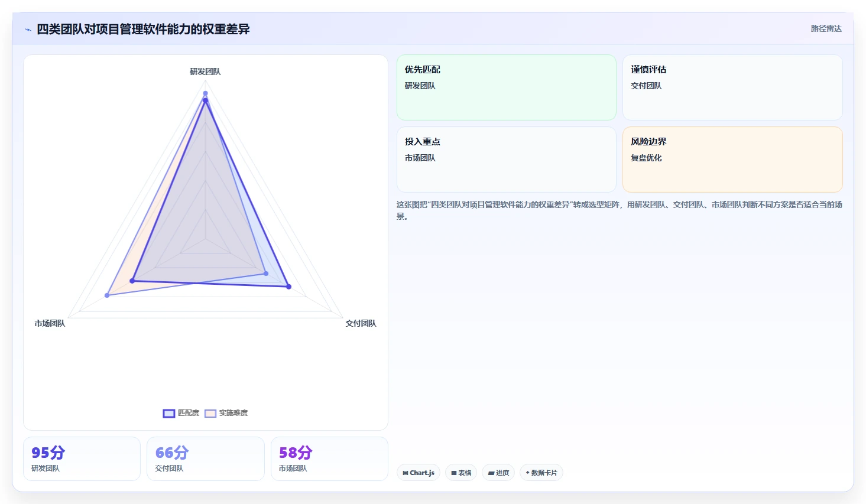Click the 数据卡片 tag
Viewport: 866px width, 504px height.
pos(541,473)
